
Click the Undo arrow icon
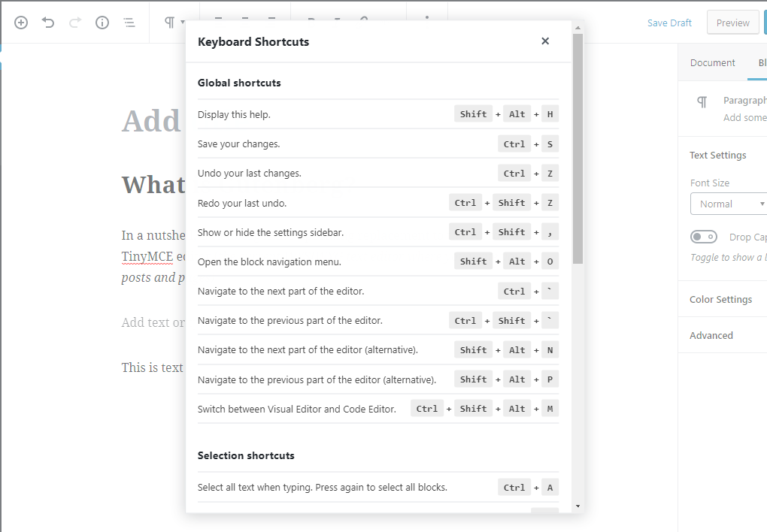pos(48,23)
